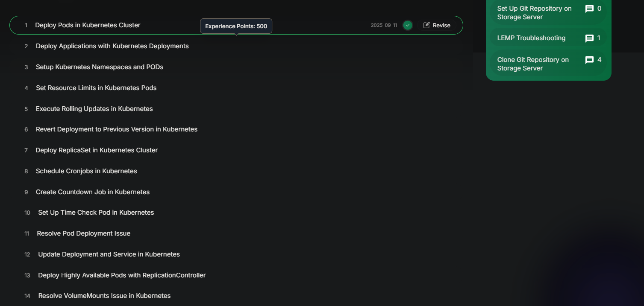Open Deploy Pods in Kubernetes Cluster task
The image size is (644, 306).
point(88,25)
